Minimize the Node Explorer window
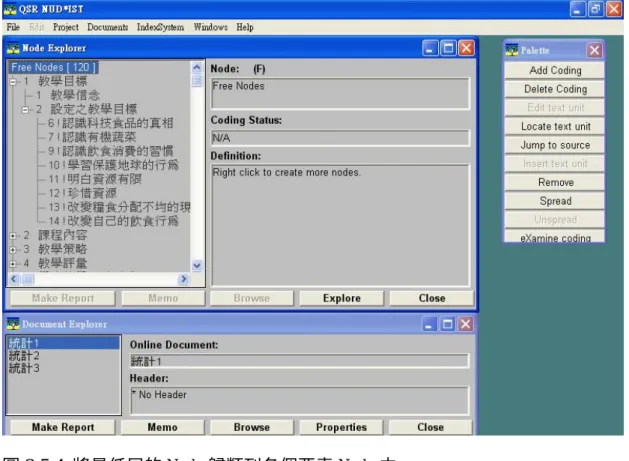629x461 pixels. 430,49
